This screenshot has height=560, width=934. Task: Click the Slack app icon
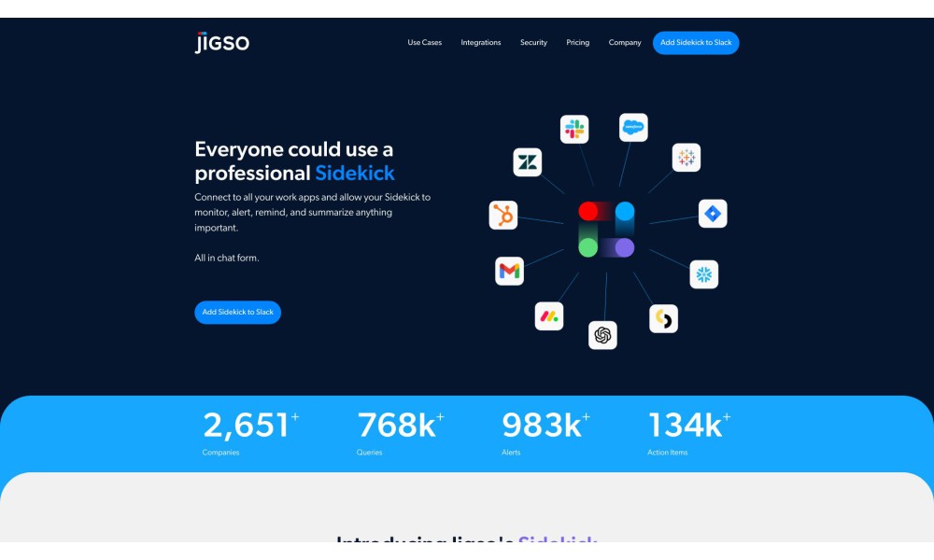[x=574, y=129]
